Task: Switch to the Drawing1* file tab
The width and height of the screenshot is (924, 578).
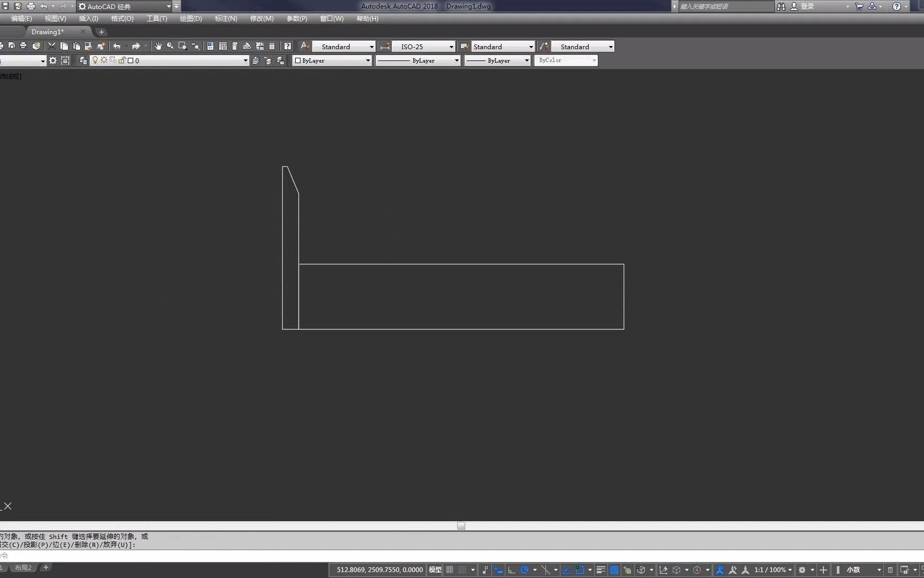Action: coord(48,32)
